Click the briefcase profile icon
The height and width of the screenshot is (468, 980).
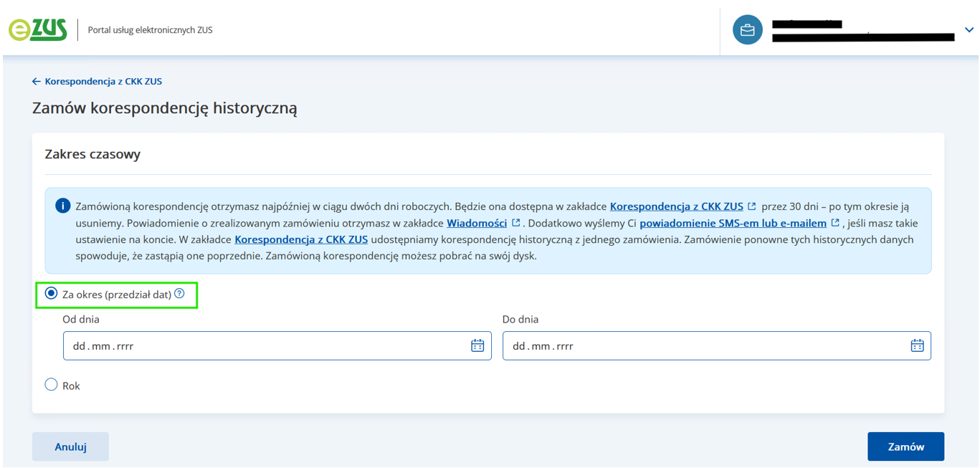[747, 30]
